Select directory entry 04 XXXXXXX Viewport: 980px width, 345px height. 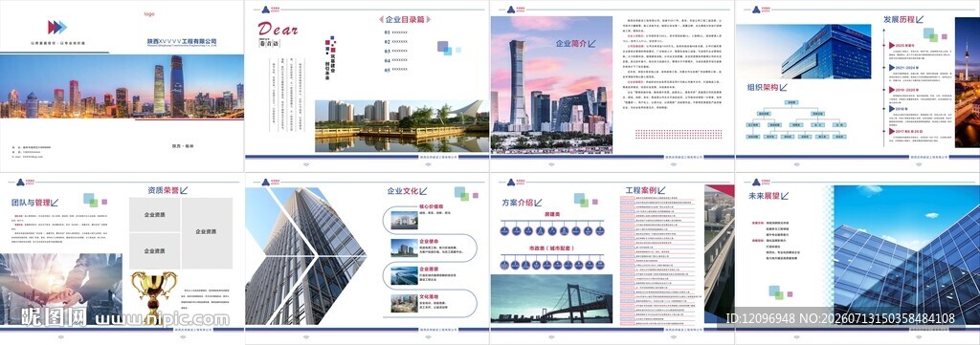[395, 60]
